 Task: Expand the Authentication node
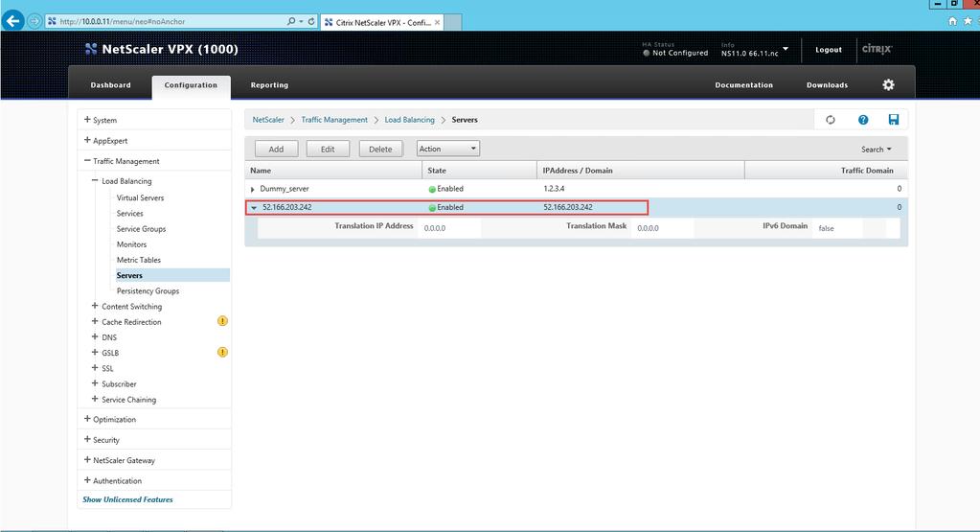pos(87,480)
